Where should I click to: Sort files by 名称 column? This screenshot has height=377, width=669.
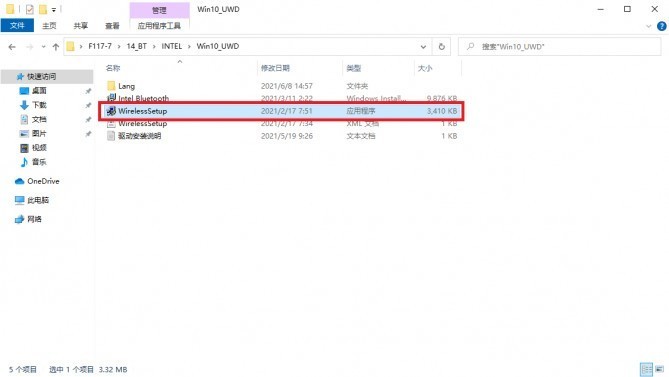point(113,68)
